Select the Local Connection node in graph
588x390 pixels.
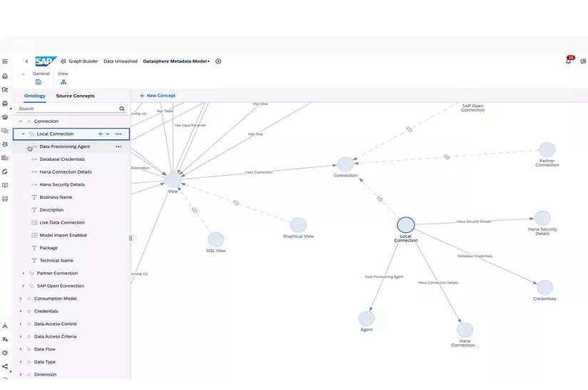[x=406, y=225]
